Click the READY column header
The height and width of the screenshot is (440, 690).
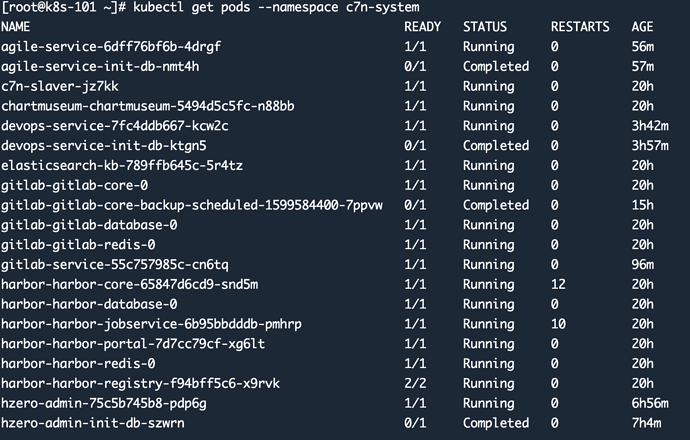click(x=422, y=27)
